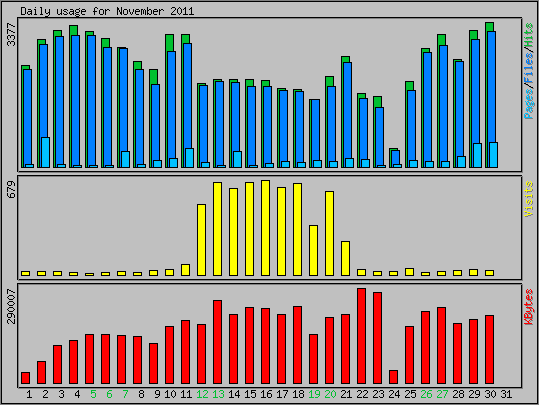
Task: Click the day 31 label on the axis
Action: click(506, 394)
